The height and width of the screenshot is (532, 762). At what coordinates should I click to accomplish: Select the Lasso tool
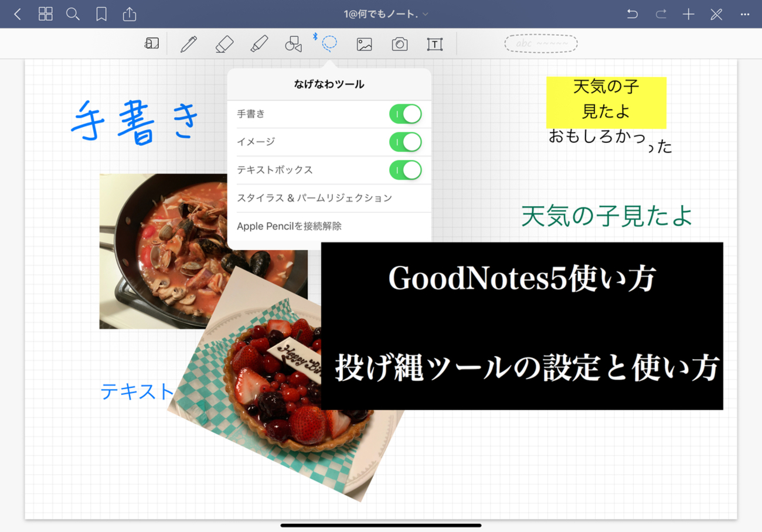point(329,43)
